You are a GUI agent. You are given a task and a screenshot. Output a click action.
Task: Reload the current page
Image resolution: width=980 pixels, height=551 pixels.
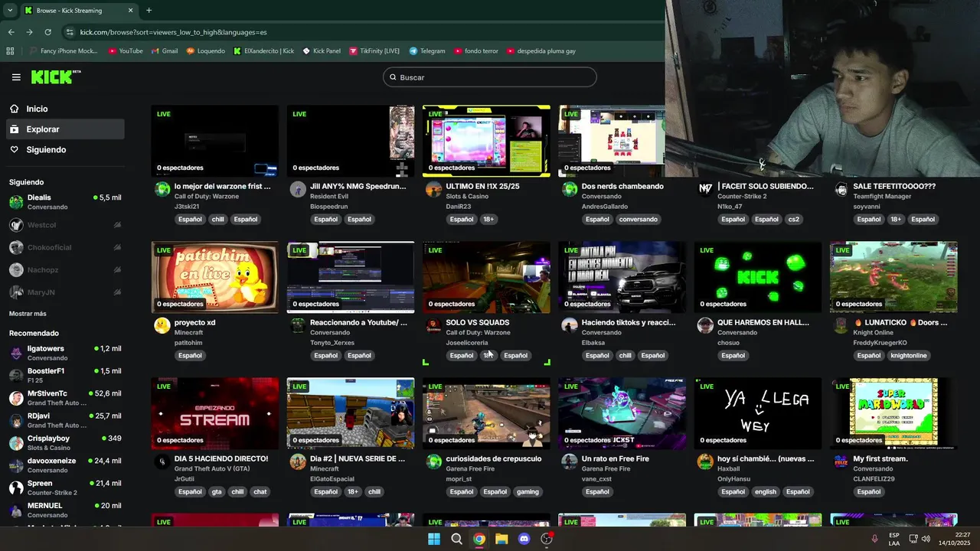click(47, 32)
